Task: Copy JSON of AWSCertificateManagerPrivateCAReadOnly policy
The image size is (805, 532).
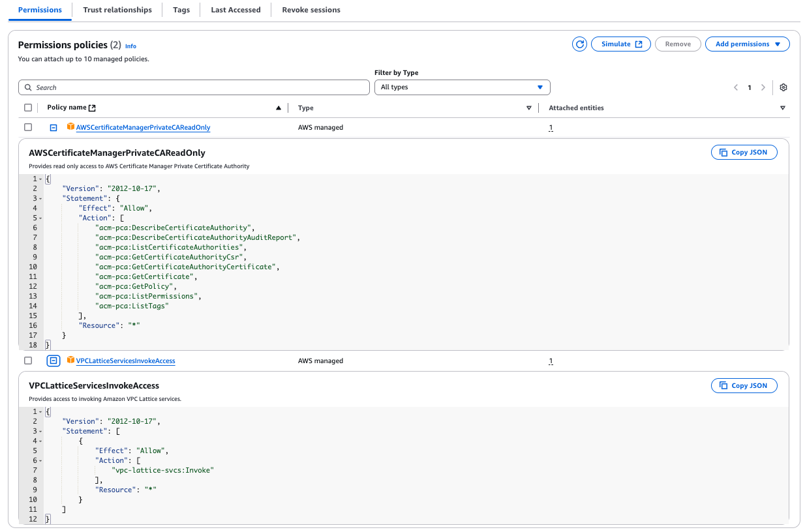Action: click(x=744, y=153)
